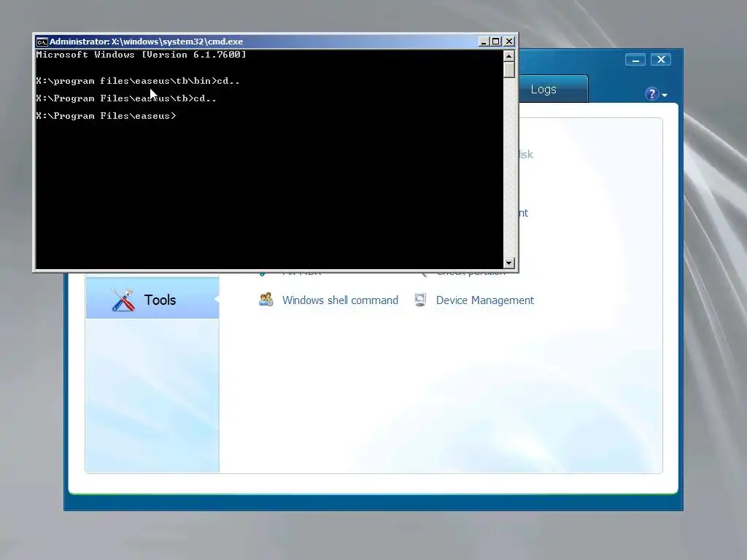747x560 pixels.
Task: Open the cmd.exe system menu icon
Action: click(42, 42)
